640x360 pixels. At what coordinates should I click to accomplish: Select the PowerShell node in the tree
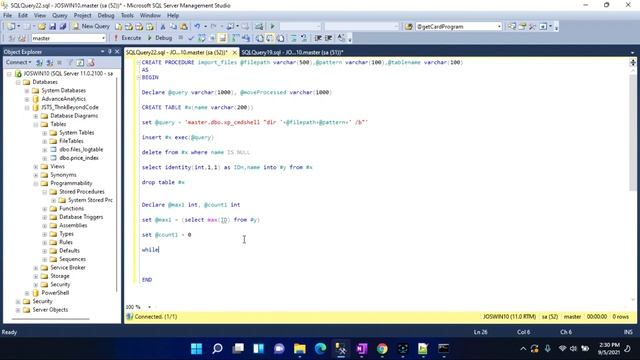55,293
